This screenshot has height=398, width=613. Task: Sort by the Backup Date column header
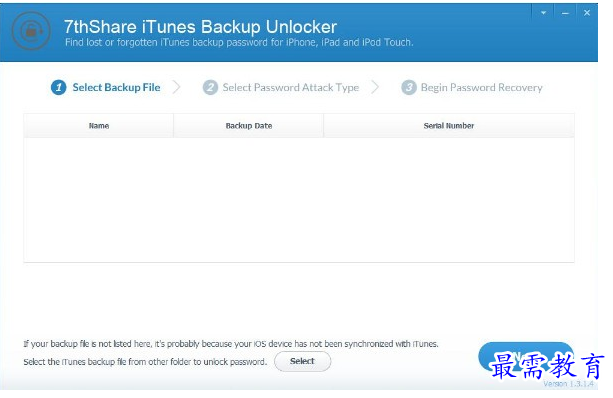click(x=249, y=125)
